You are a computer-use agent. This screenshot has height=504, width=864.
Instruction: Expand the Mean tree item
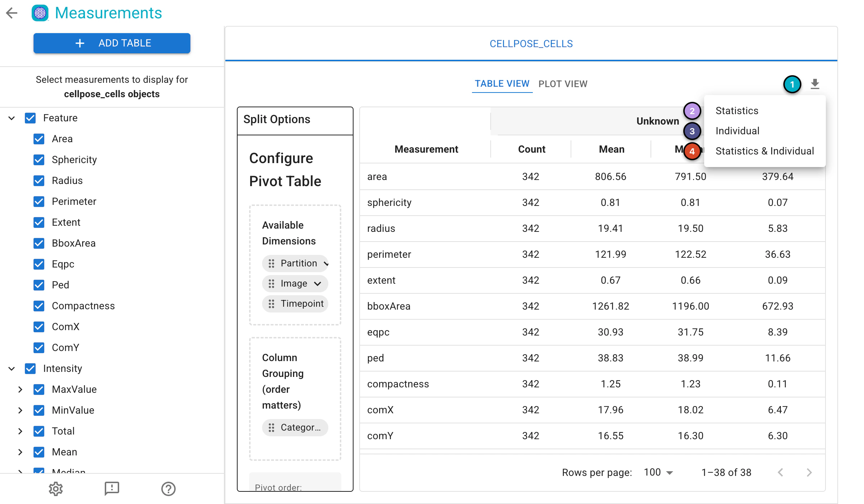20,452
